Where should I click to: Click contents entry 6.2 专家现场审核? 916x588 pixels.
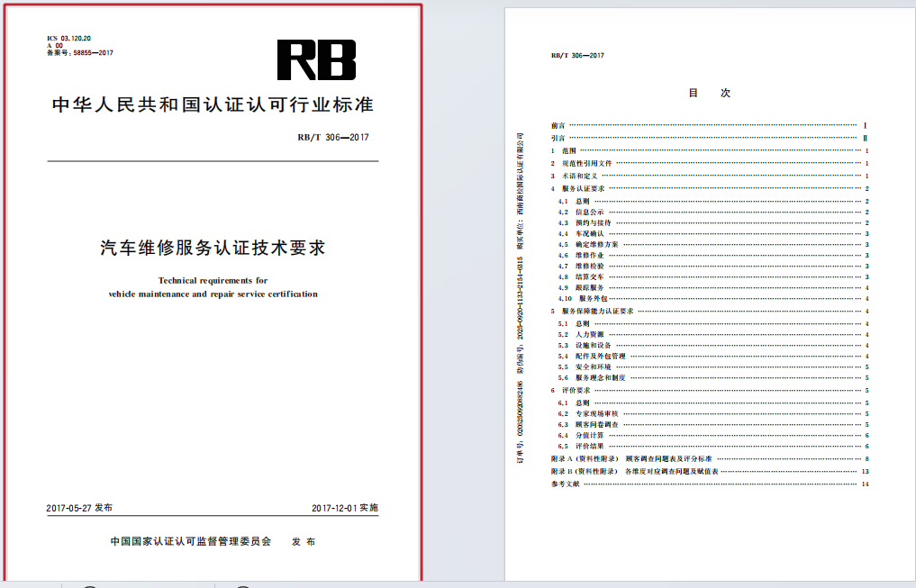(712, 414)
